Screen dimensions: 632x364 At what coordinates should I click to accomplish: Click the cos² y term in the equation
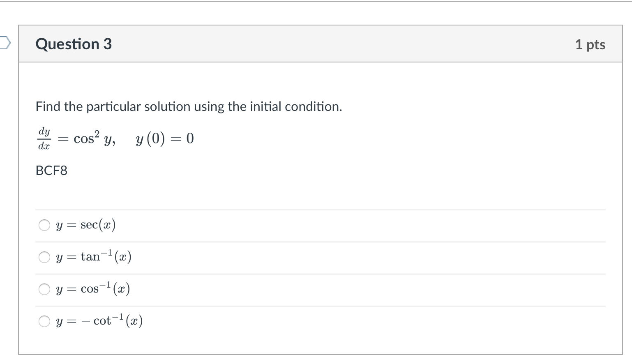pos(93,138)
